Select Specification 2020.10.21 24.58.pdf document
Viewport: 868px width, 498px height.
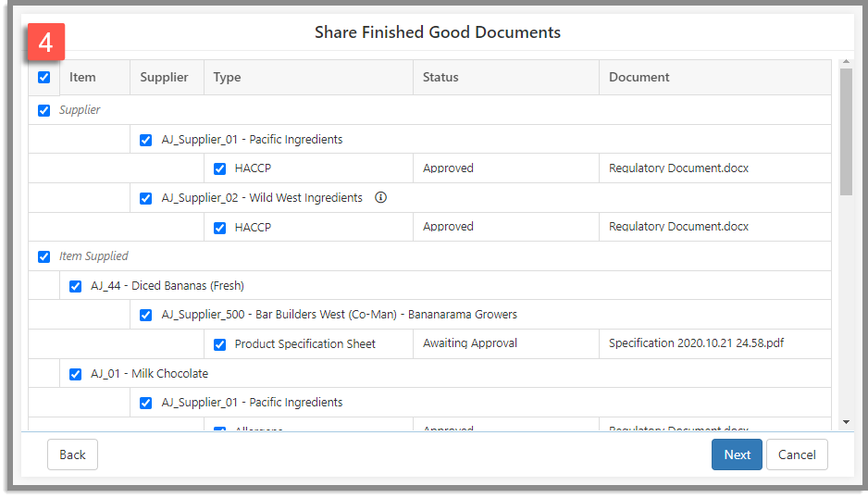(x=697, y=342)
